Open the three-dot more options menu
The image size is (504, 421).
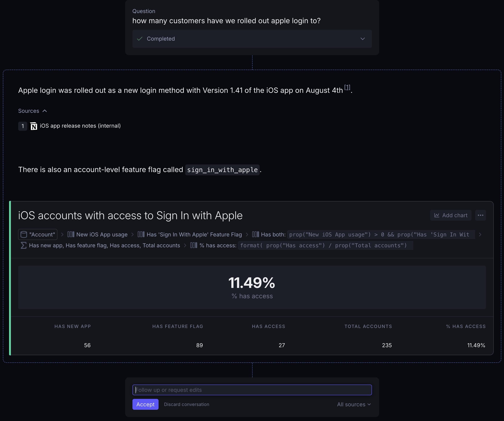click(x=480, y=215)
